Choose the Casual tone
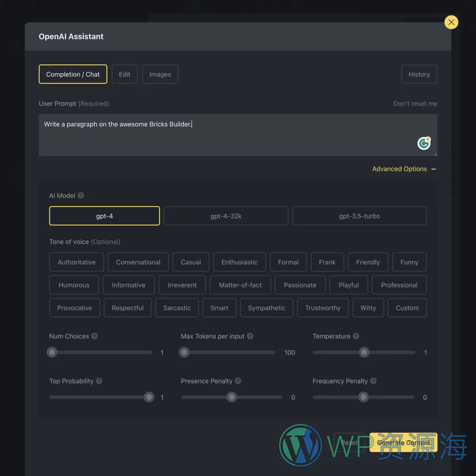The height and width of the screenshot is (476, 476). click(191, 262)
